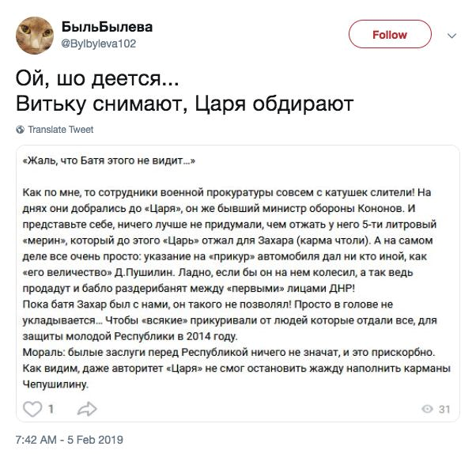The width and height of the screenshot is (476, 454).
Task: Click the view count number 31
Action: coord(444,409)
